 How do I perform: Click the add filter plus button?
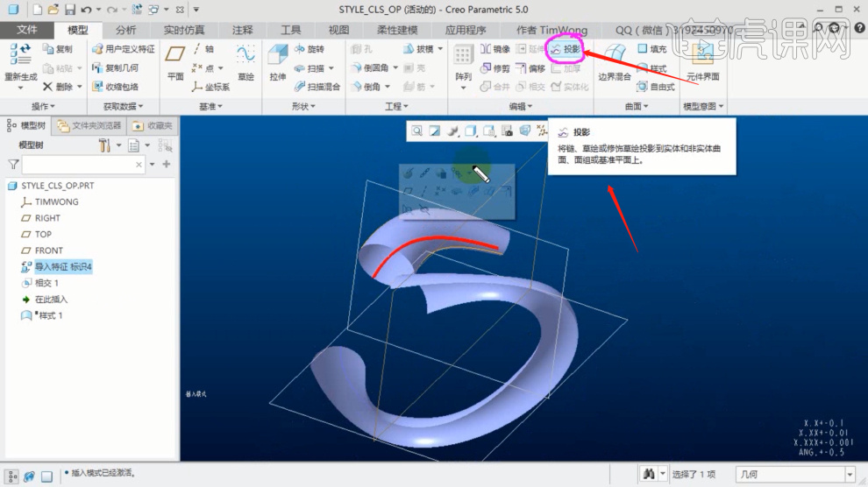167,164
